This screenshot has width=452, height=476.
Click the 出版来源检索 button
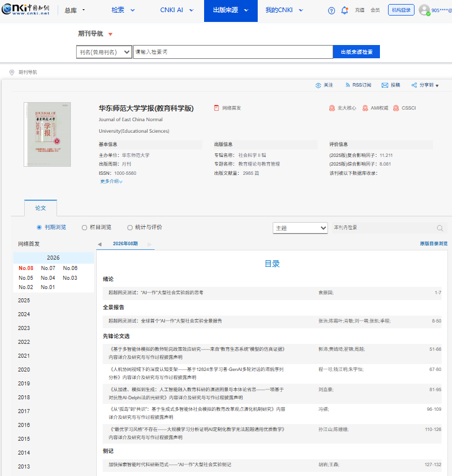356,52
